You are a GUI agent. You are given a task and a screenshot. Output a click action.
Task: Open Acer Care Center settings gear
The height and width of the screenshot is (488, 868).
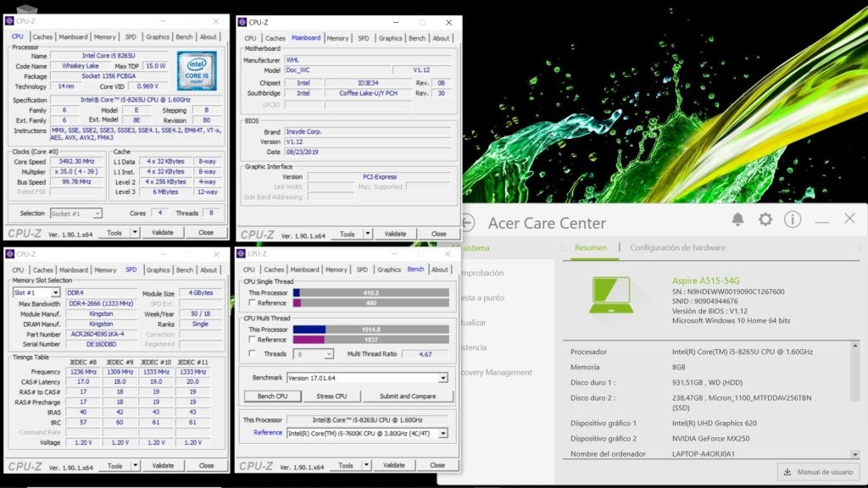click(765, 219)
